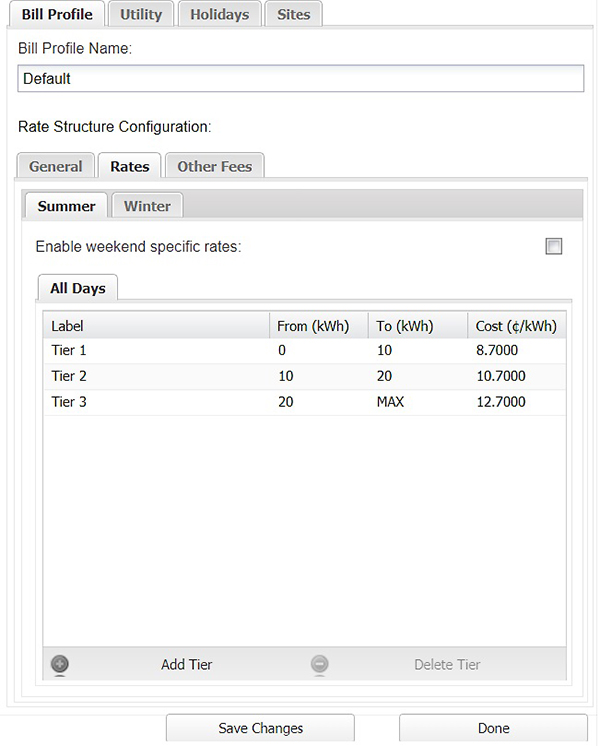
Task: Open the Other Fees tab
Action: pyautogui.click(x=215, y=166)
